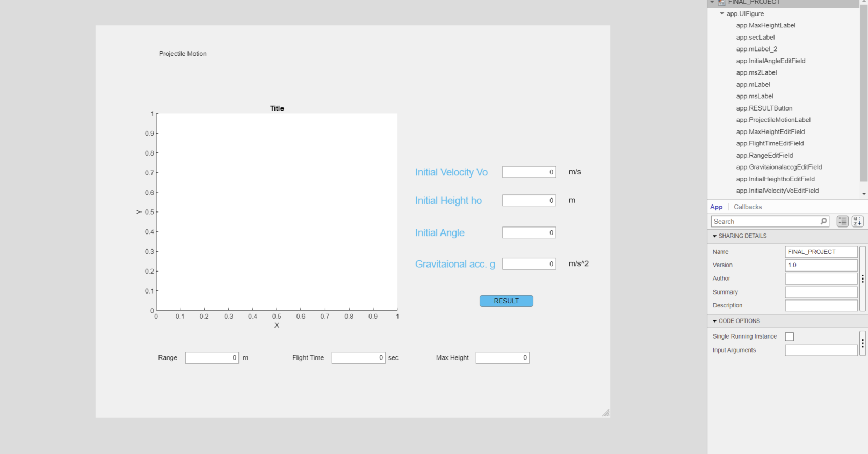The width and height of the screenshot is (868, 454).
Task: Click the Initial Height ho edit field
Action: pos(529,200)
